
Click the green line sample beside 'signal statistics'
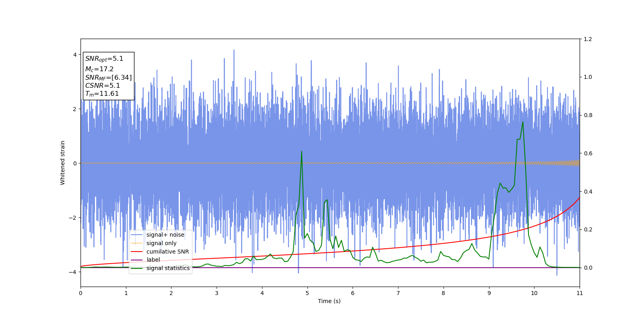(x=137, y=268)
